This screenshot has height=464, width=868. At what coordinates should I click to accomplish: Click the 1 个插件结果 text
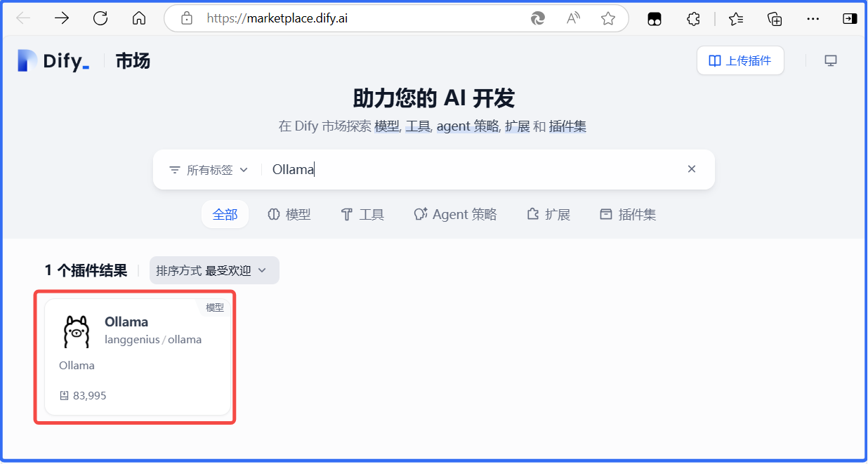(86, 270)
